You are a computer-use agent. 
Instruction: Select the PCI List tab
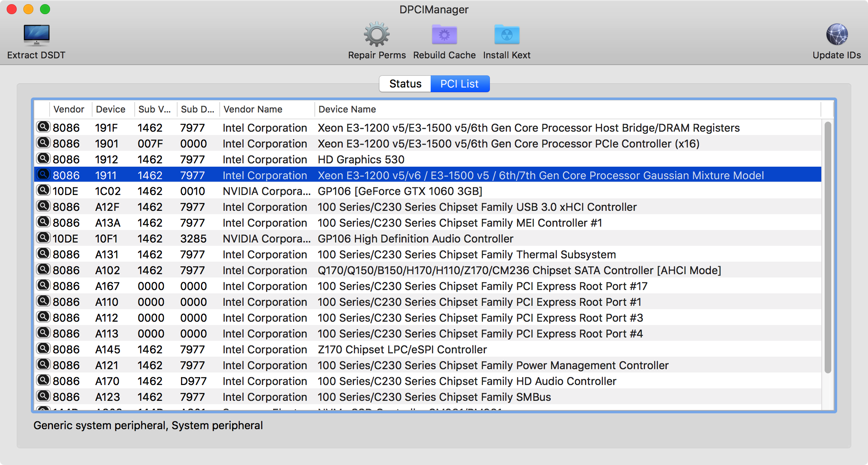(459, 84)
